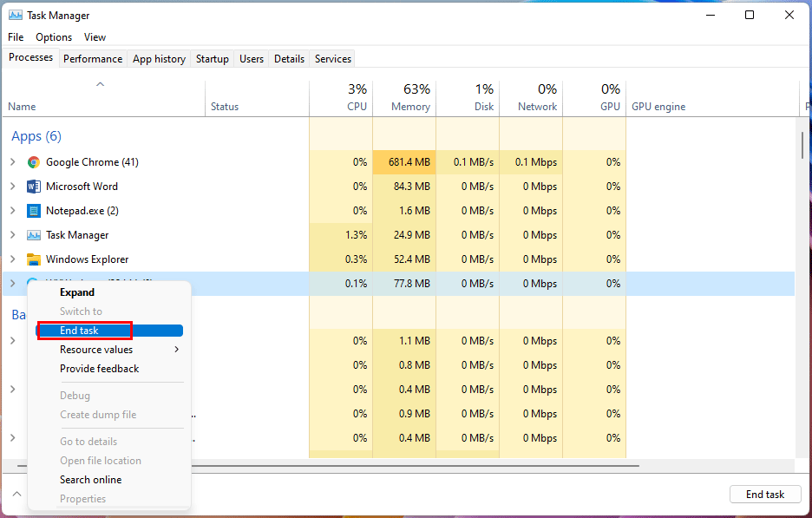Click the Google Chrome process icon
The width and height of the screenshot is (812, 518).
tap(34, 162)
